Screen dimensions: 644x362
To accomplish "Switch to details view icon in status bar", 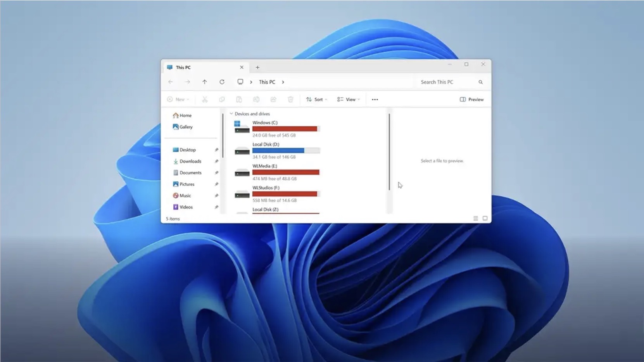I will (x=476, y=219).
